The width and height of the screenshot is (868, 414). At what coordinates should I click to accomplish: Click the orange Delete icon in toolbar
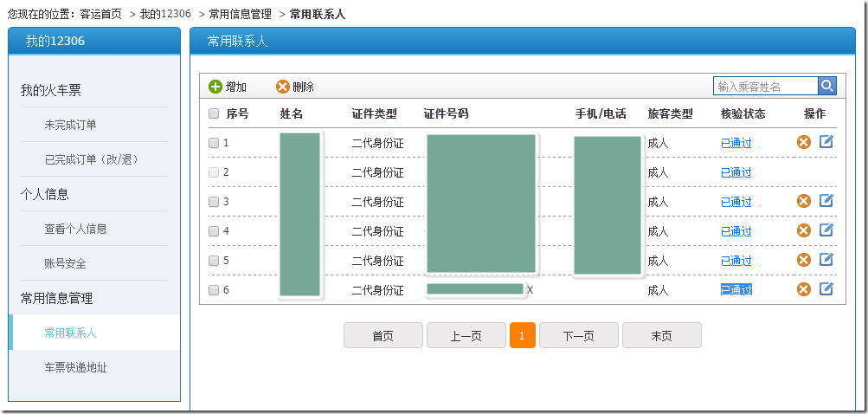pos(283,87)
